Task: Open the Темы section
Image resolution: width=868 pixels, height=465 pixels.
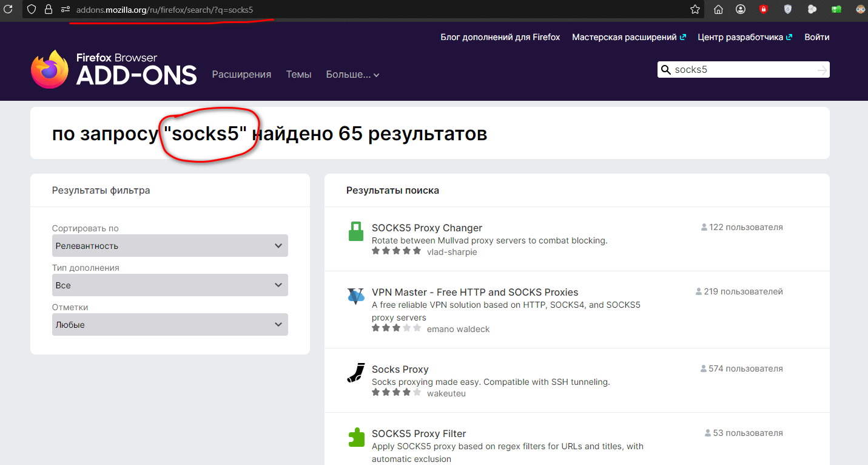Action: [x=298, y=75]
